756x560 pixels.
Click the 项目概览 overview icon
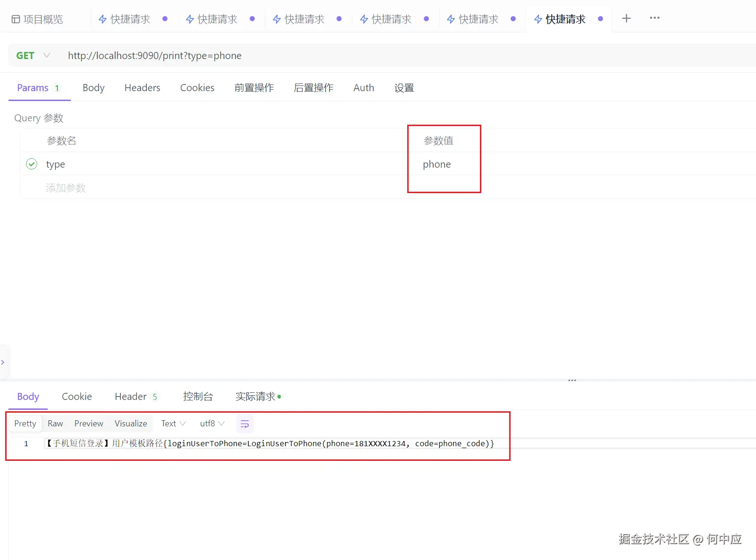point(16,18)
